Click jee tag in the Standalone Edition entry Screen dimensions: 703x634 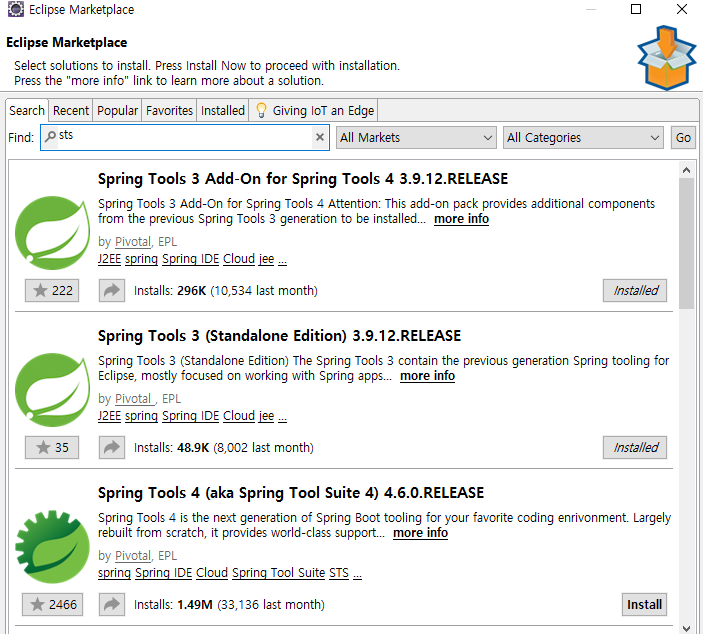266,416
